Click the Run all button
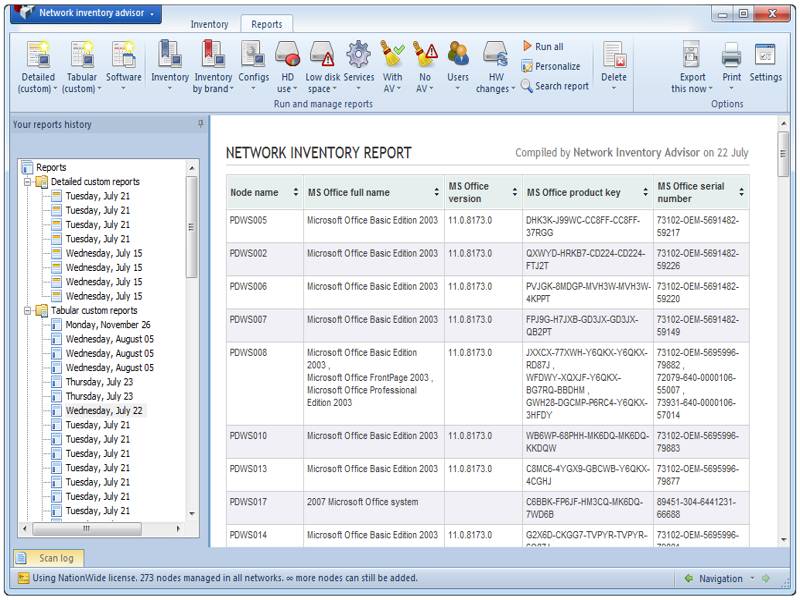This screenshot has width=800, height=600. [x=542, y=46]
